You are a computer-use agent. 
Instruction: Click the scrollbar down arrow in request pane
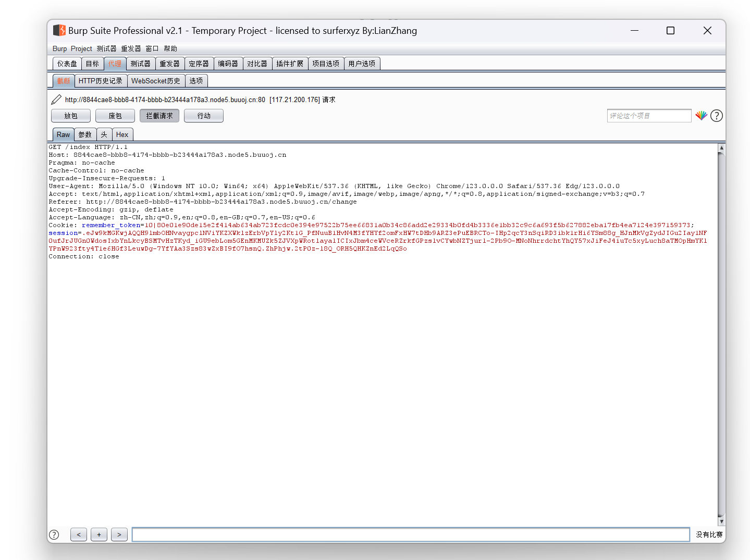point(721,521)
